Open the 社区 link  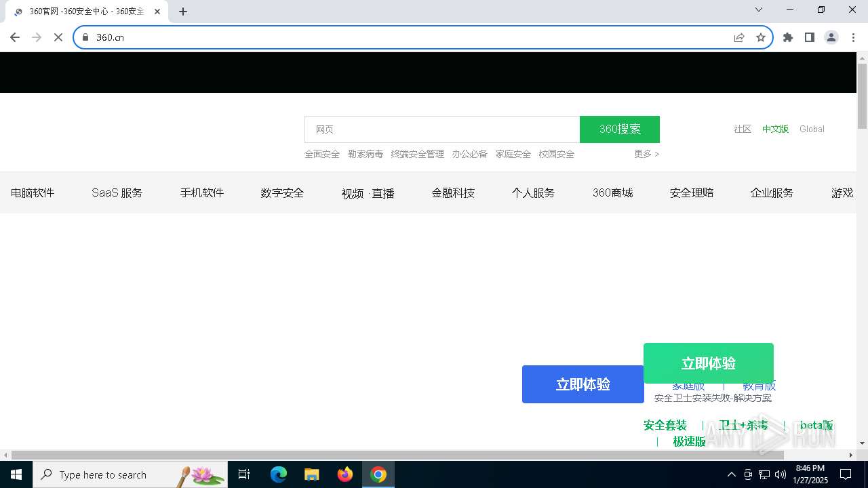(743, 129)
